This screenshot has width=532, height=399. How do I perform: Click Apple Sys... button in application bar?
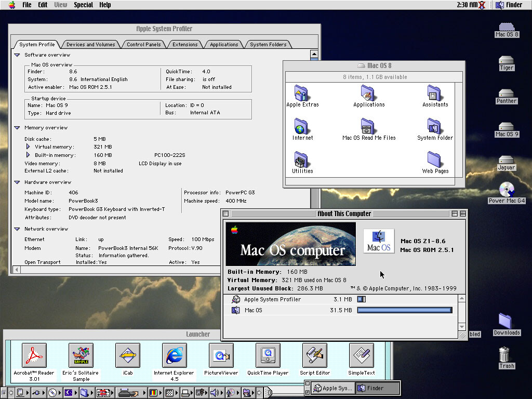coord(334,388)
